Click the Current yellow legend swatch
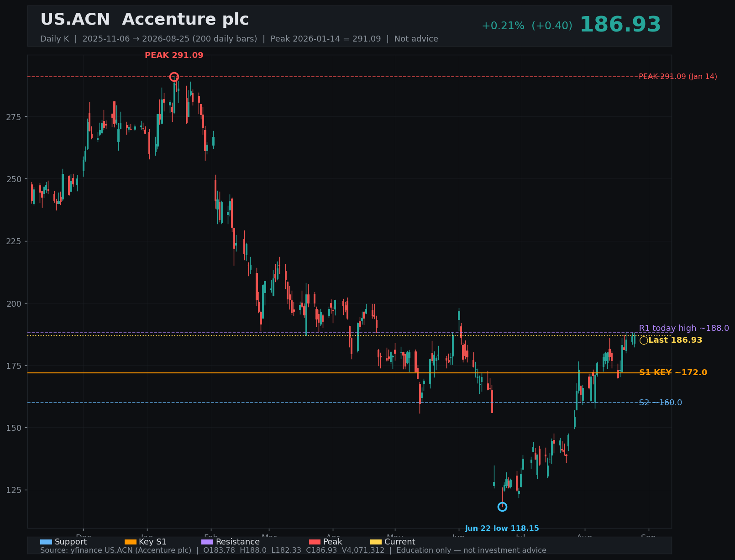735x560 pixels. [376, 542]
